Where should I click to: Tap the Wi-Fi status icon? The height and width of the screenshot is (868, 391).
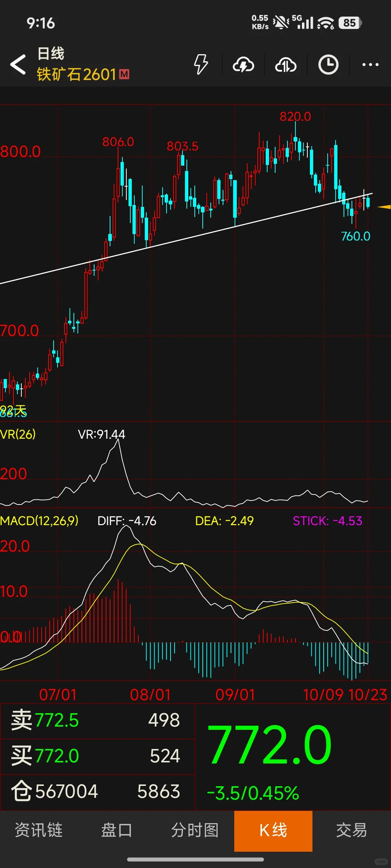pos(325,23)
